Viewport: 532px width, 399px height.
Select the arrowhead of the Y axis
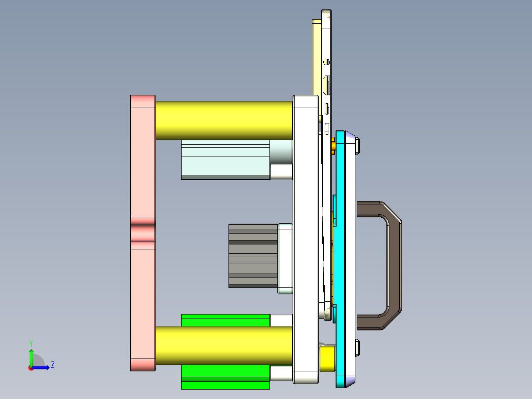31,351
